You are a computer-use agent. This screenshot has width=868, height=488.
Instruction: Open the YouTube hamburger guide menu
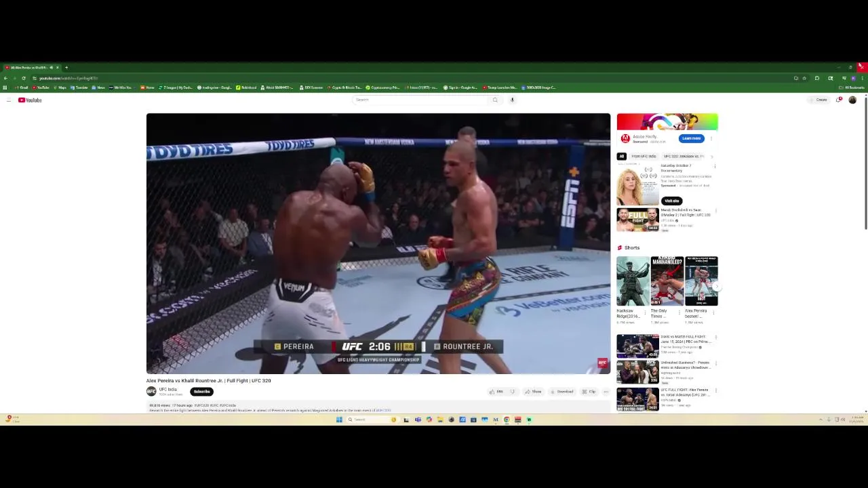click(9, 100)
